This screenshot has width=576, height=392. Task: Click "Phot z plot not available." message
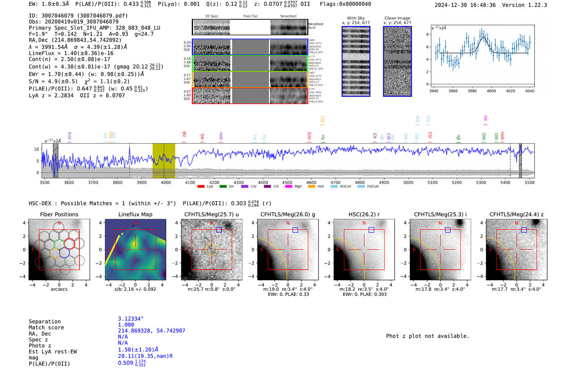[x=427, y=336]
